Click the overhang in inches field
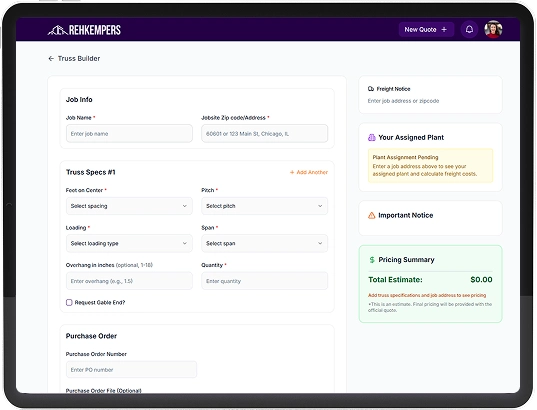537x410 pixels. click(129, 281)
